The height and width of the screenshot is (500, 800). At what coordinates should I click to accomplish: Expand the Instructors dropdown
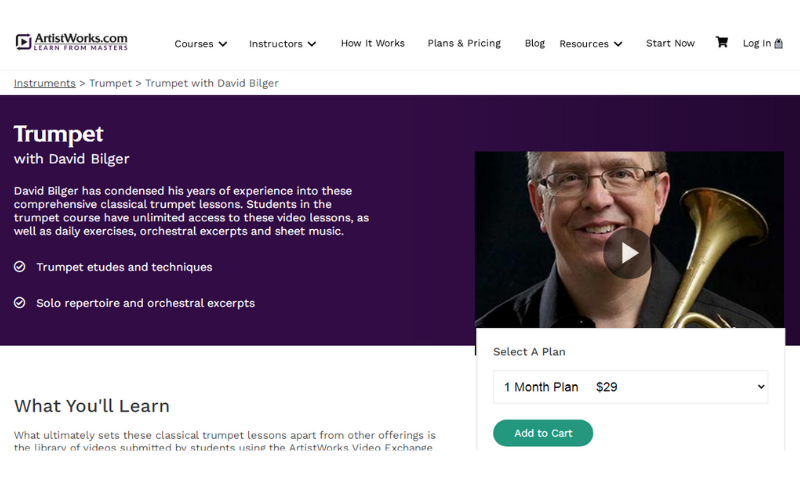click(x=282, y=44)
